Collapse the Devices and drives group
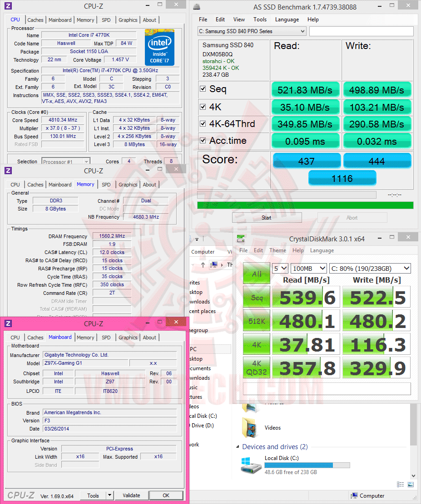The image size is (421, 504). coord(238,447)
